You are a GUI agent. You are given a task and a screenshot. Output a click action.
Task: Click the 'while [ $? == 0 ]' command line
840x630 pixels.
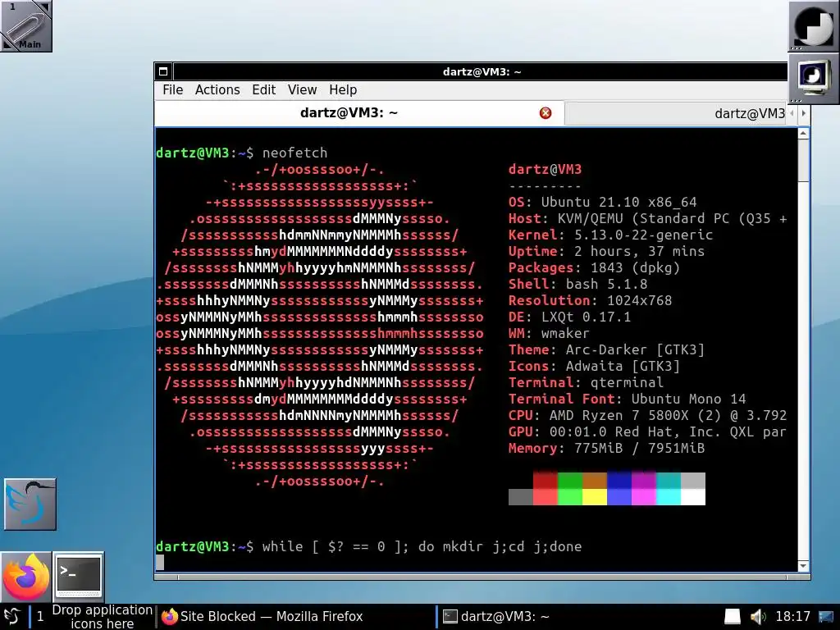tap(422, 547)
